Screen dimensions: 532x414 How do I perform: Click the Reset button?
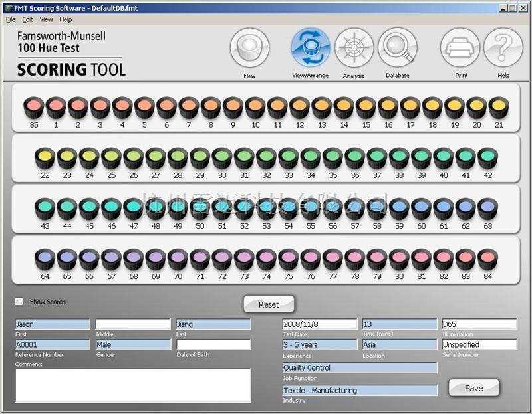(269, 304)
